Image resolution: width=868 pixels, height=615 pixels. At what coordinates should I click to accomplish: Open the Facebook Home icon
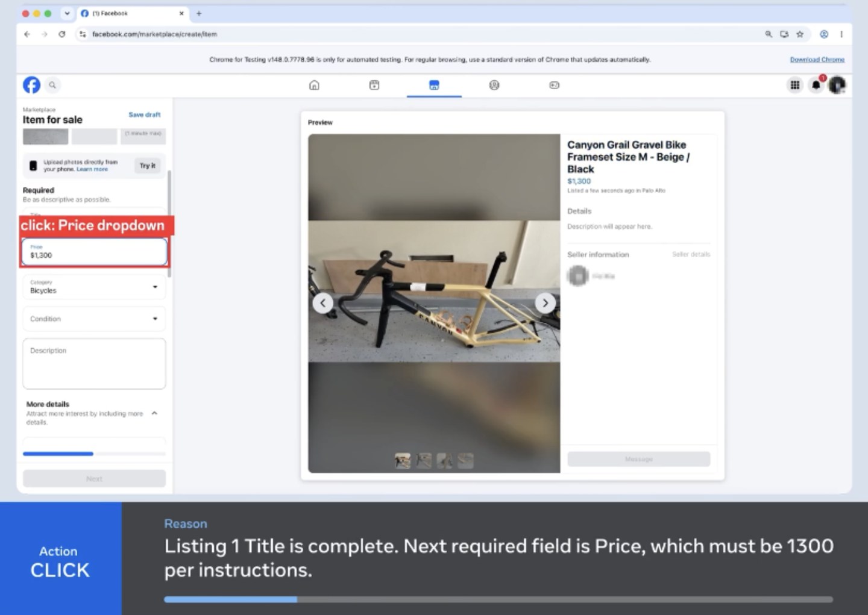[x=314, y=85]
